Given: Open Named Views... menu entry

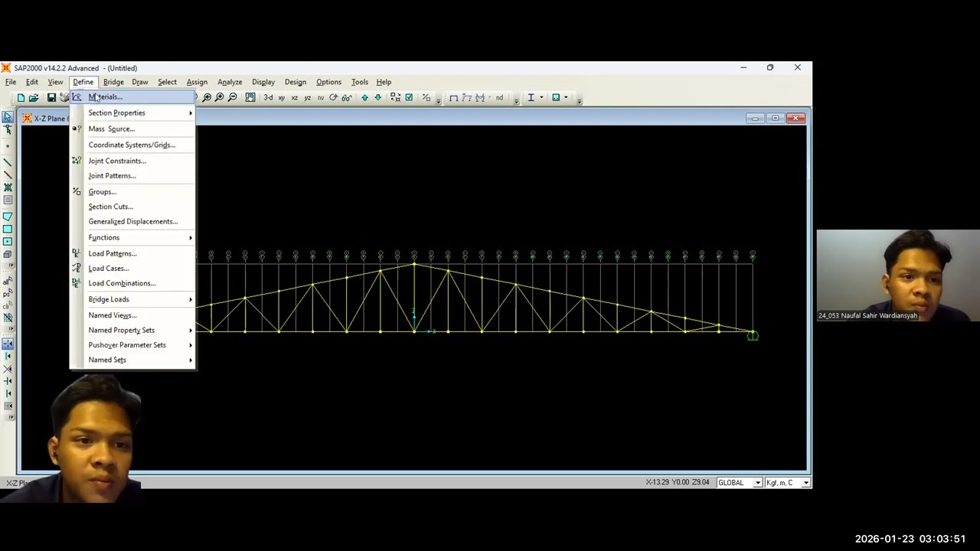Looking at the screenshot, I should 132,315.
